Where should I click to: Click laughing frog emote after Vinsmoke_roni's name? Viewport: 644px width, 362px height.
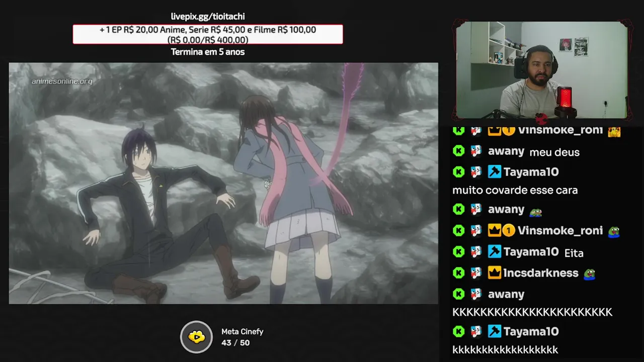(x=614, y=232)
